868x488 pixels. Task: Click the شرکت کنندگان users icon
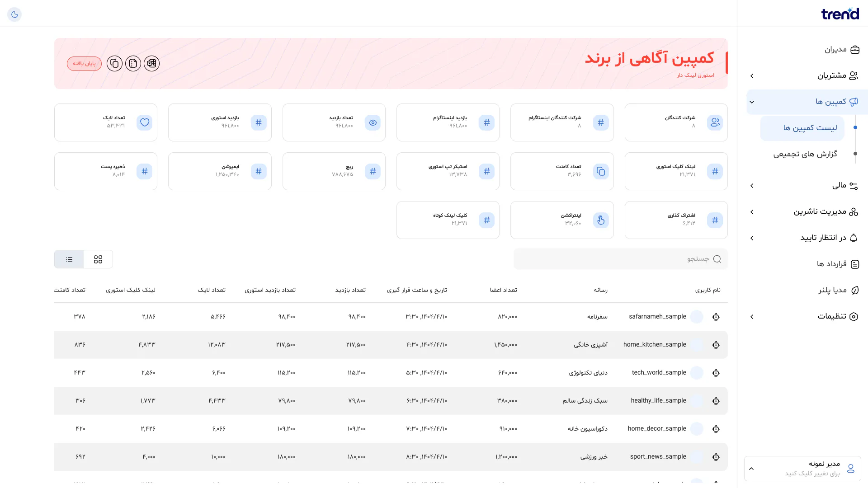[x=715, y=122]
